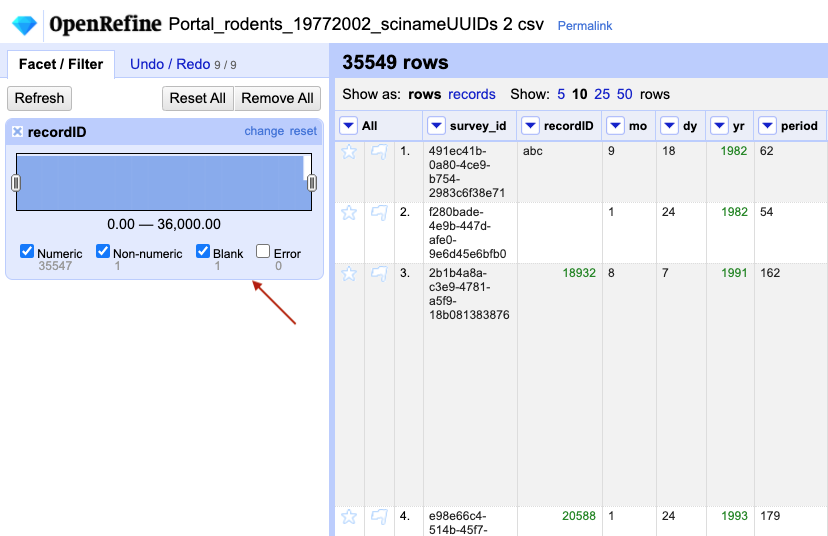Click the 0.00 — 36,000.00 range label
Image resolution: width=828 pixels, height=536 pixels.
pyautogui.click(x=164, y=224)
